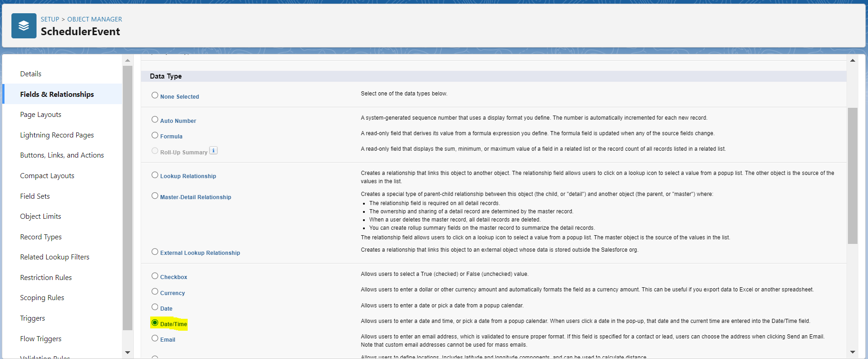Click main panel scroll up arrow
This screenshot has width=868, height=359.
click(852, 60)
